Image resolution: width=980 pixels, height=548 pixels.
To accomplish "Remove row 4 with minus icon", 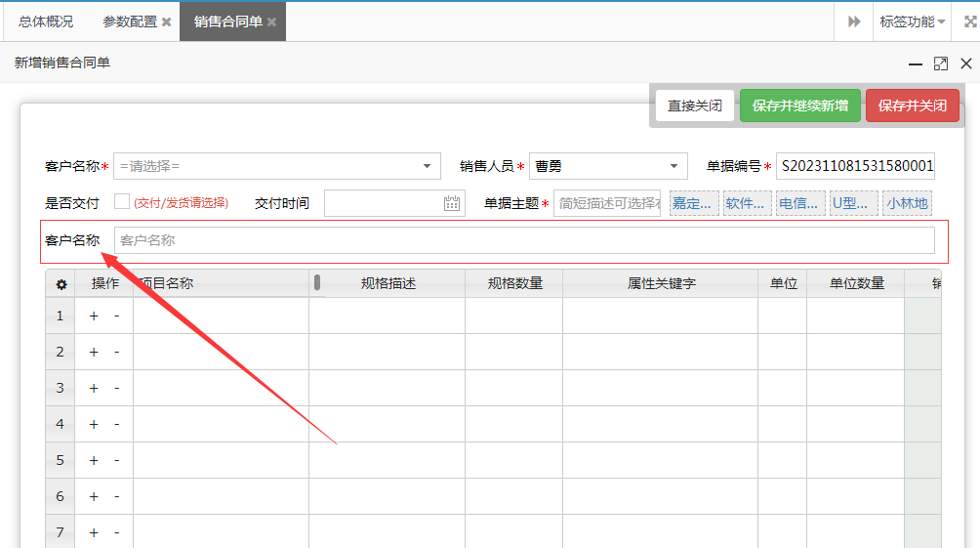I will (117, 425).
